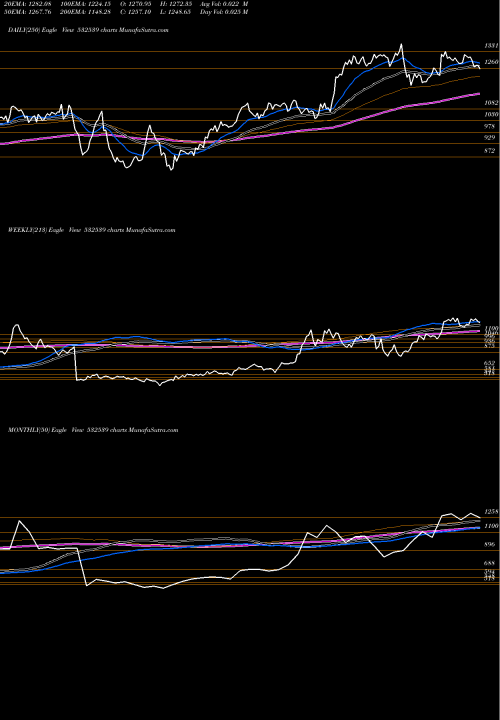This screenshot has height=720, width=500.
Task: Click the 1100 level on weekly chart
Action: pyautogui.click(x=491, y=329)
